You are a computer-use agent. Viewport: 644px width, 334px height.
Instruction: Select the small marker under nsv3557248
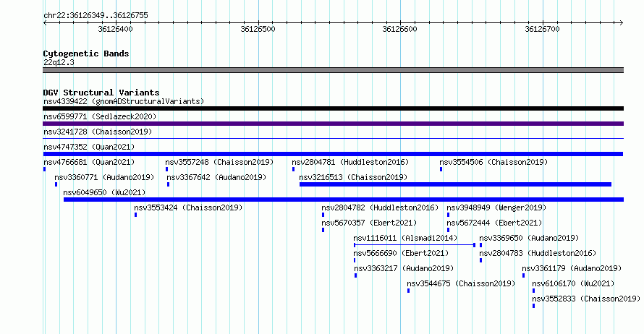coord(166,169)
